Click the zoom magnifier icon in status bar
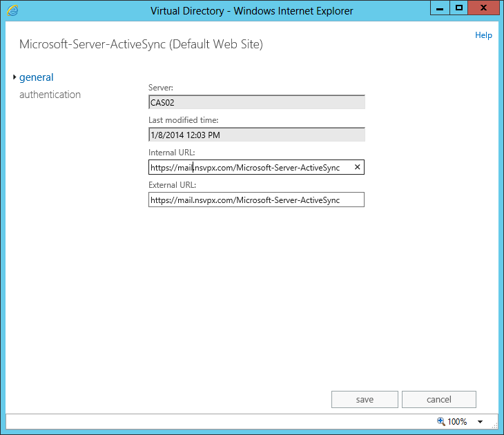 point(441,421)
